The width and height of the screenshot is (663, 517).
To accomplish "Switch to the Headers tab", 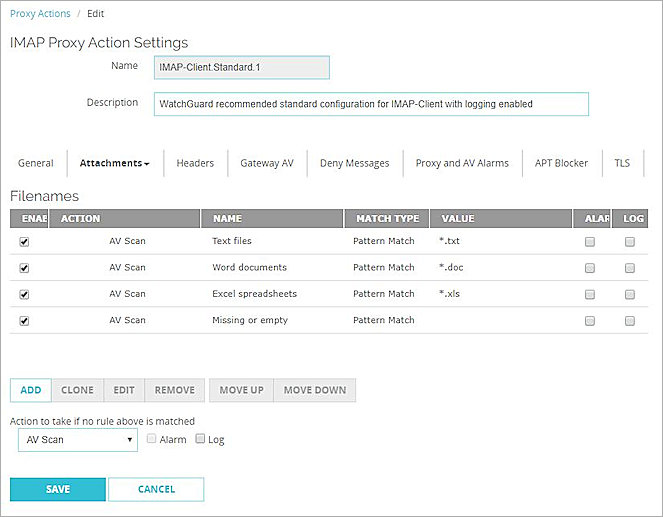I will pyautogui.click(x=195, y=163).
